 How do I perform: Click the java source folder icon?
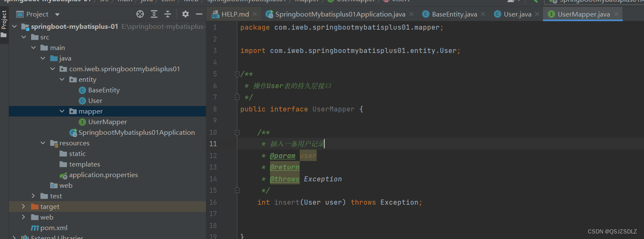click(x=53, y=58)
